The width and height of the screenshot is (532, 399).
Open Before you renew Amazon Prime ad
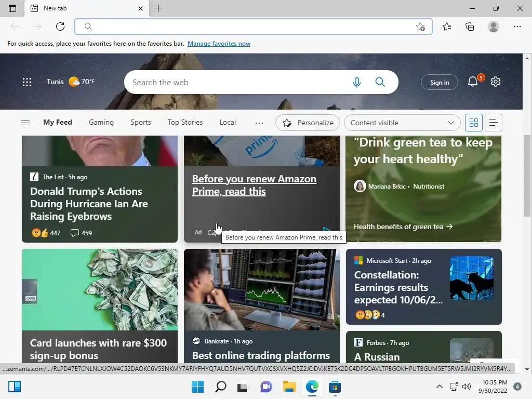click(x=254, y=185)
